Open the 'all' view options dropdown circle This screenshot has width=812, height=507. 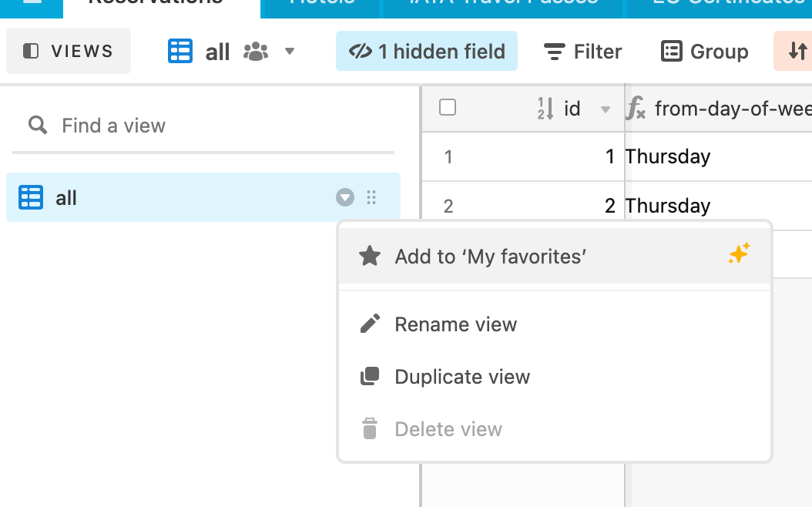tap(345, 197)
